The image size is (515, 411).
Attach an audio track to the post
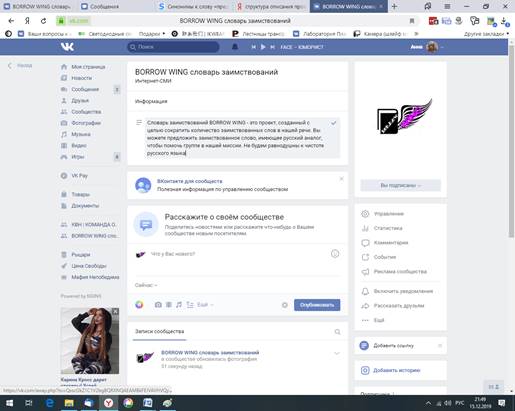pyautogui.click(x=179, y=305)
